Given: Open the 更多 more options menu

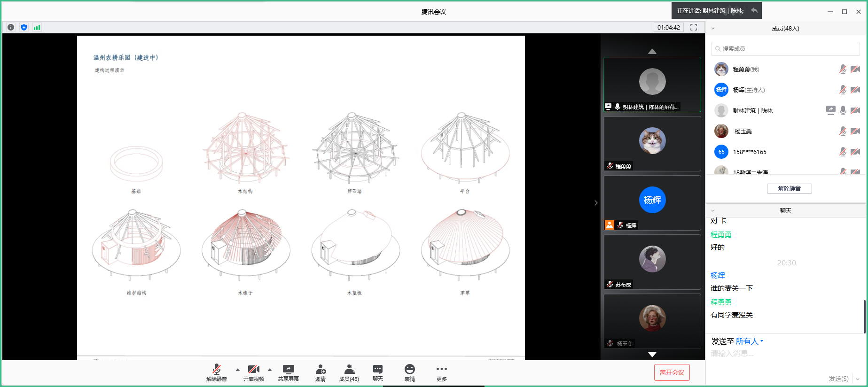Looking at the screenshot, I should pos(442,372).
